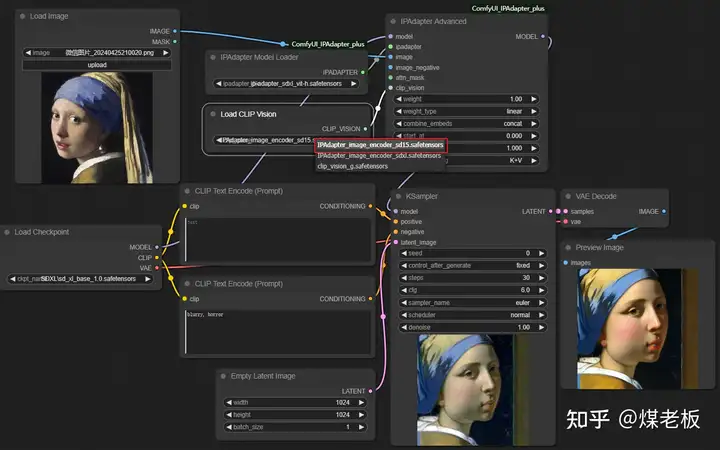Click the ipadapter input port on IPAdapter Advanced

coord(391,47)
